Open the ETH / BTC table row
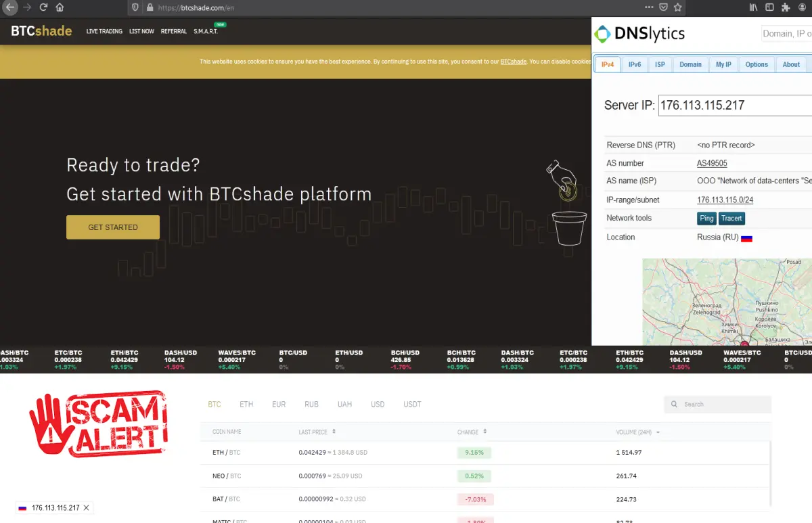The image size is (812, 523). point(486,452)
